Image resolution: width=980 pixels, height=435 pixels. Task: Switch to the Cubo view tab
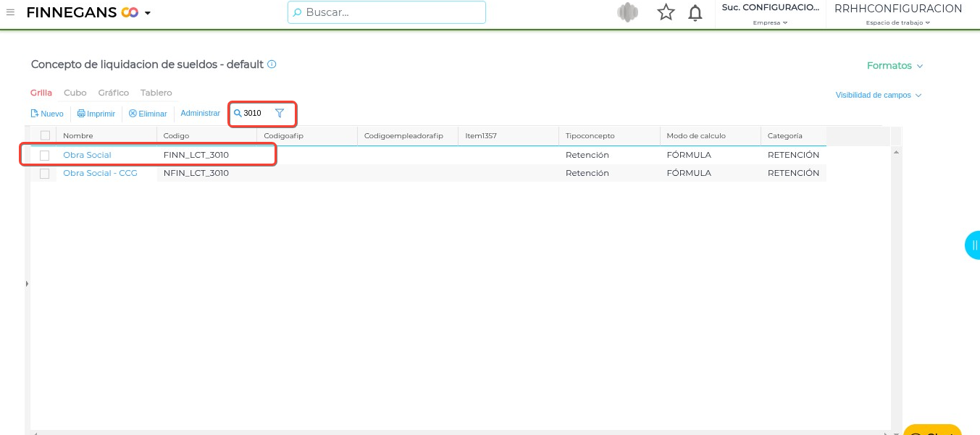click(x=75, y=93)
